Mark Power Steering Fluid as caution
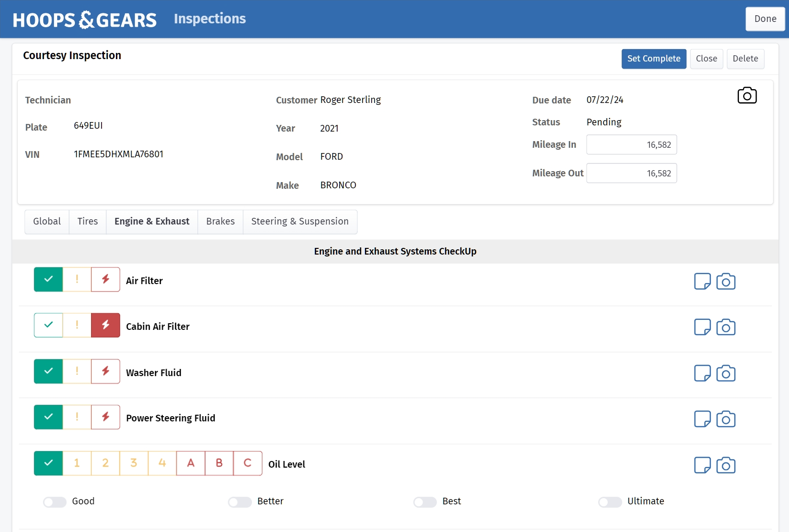 click(x=77, y=417)
